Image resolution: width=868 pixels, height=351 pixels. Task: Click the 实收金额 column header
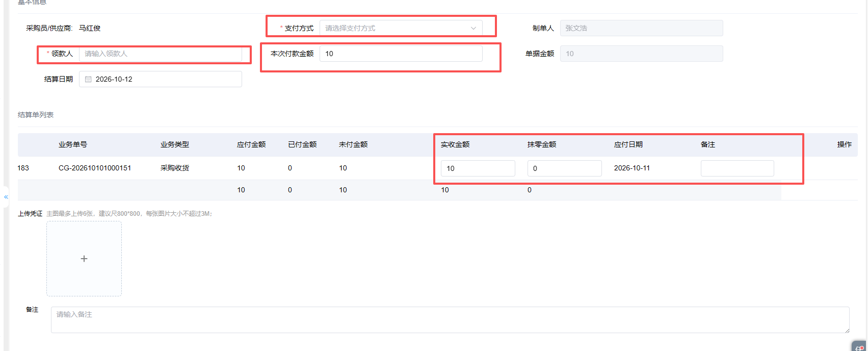[x=455, y=144]
